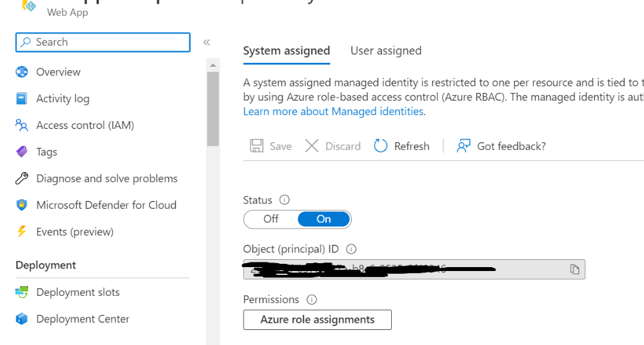Open Deployment slots

(x=77, y=292)
